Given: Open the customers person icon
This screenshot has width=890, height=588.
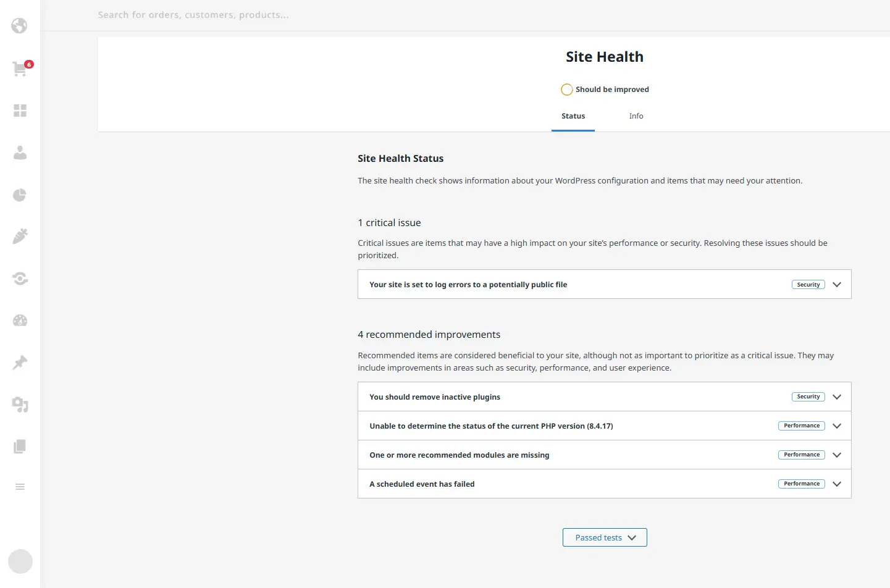Looking at the screenshot, I should (20, 153).
